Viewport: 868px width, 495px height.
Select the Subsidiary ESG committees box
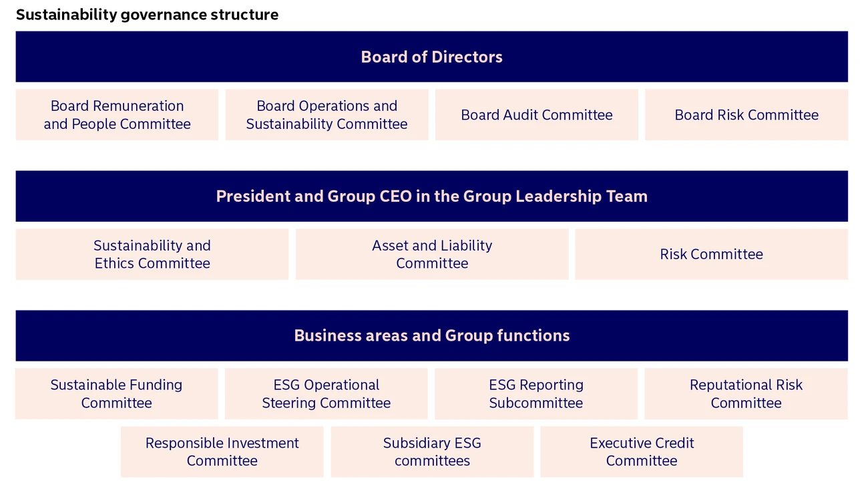pos(432,452)
